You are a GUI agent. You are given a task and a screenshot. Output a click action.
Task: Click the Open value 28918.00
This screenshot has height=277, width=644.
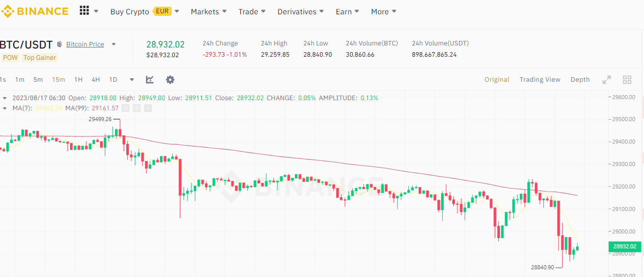click(103, 98)
